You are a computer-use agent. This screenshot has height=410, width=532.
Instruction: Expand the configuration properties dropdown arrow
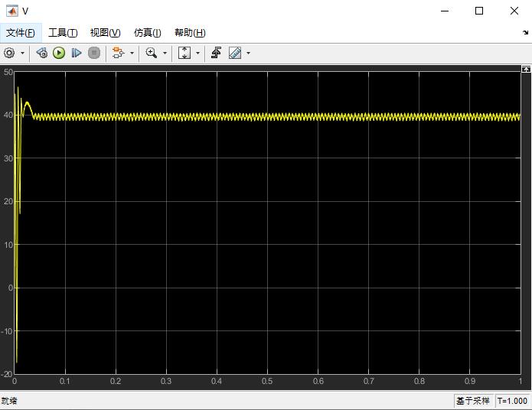(23, 53)
